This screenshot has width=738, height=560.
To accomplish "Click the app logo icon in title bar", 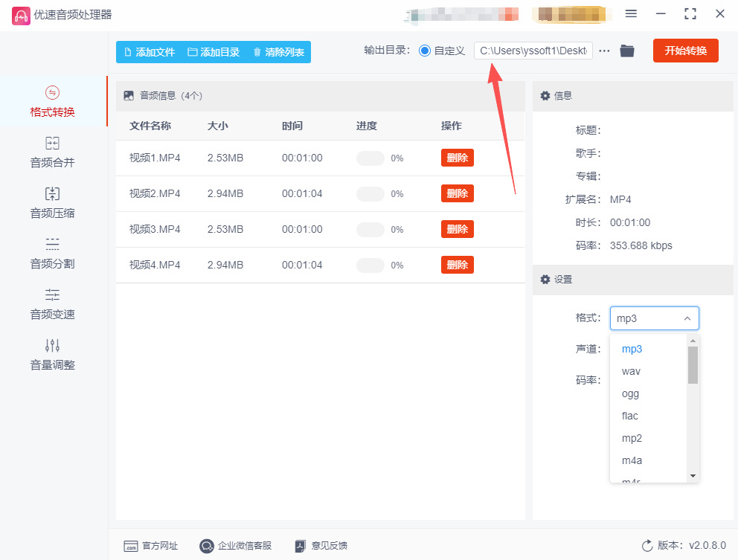I will (21, 16).
